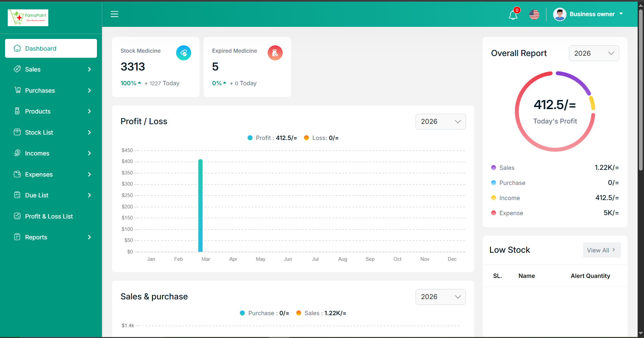This screenshot has height=338, width=644.
Task: Click the red Expense legend swatch
Action: pos(493,213)
